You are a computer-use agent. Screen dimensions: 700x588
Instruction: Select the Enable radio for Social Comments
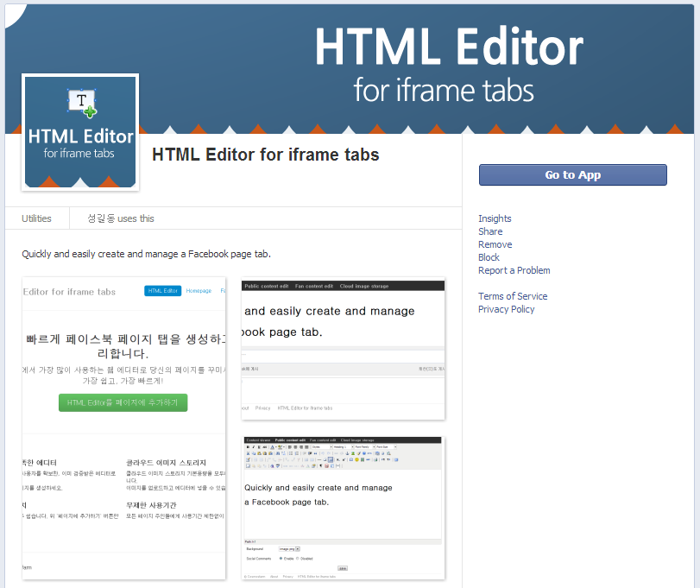click(281, 558)
